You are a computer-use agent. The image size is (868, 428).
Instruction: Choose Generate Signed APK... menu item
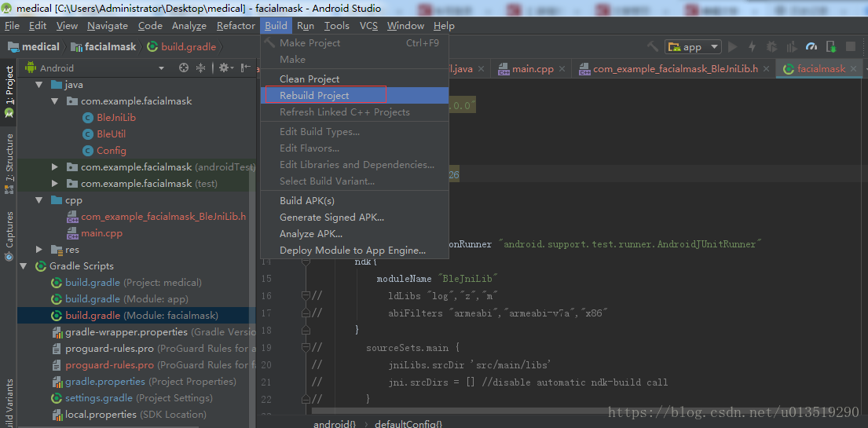[354, 217]
